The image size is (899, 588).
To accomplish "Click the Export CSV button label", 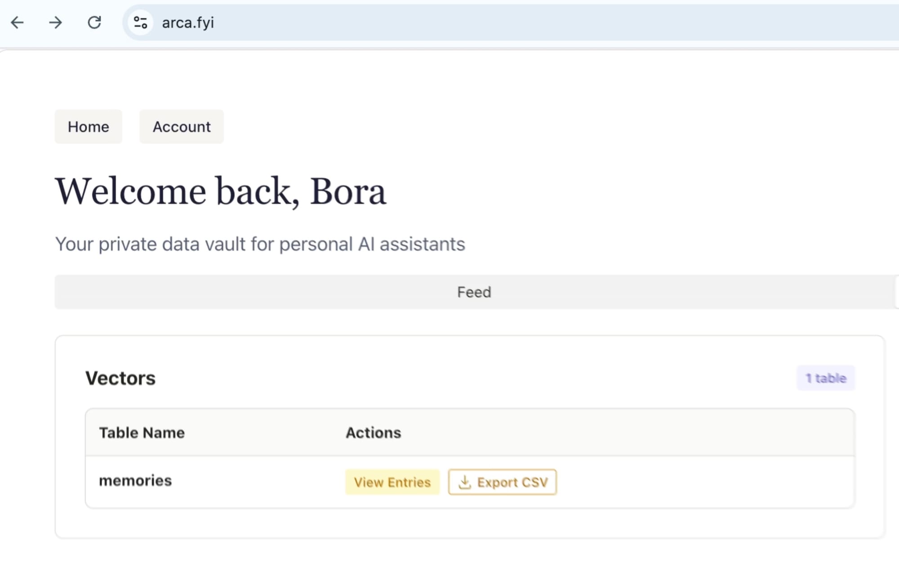I will coord(512,482).
